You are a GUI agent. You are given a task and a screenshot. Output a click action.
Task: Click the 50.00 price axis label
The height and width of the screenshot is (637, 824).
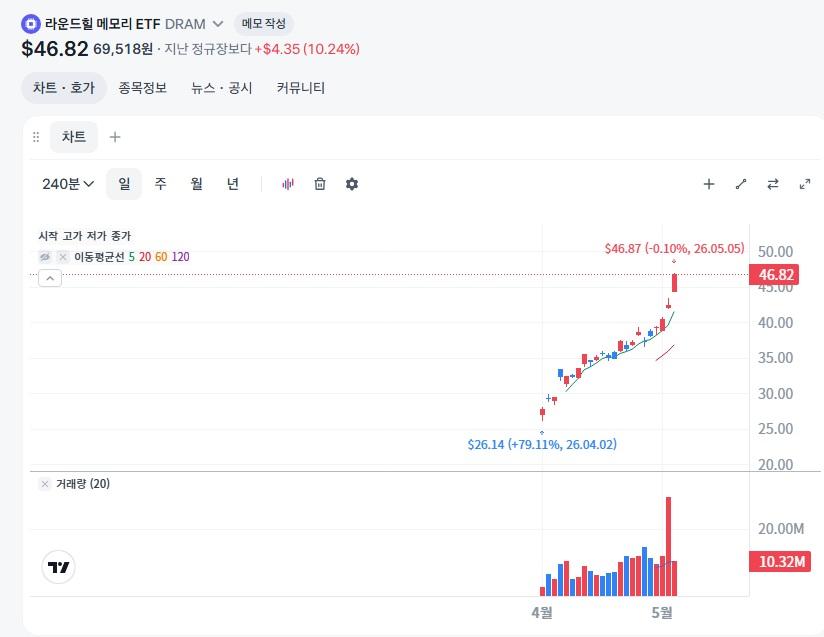(x=775, y=252)
